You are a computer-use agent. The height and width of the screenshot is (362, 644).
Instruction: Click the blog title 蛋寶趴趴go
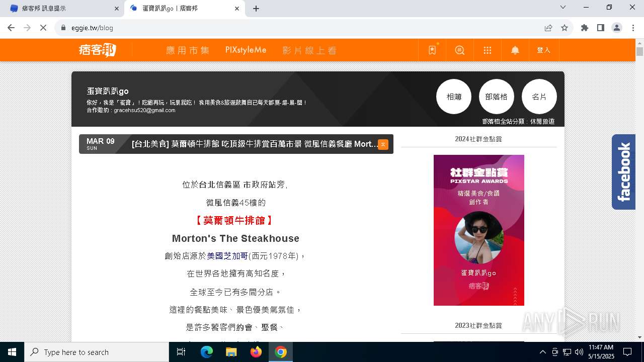pyautogui.click(x=108, y=91)
